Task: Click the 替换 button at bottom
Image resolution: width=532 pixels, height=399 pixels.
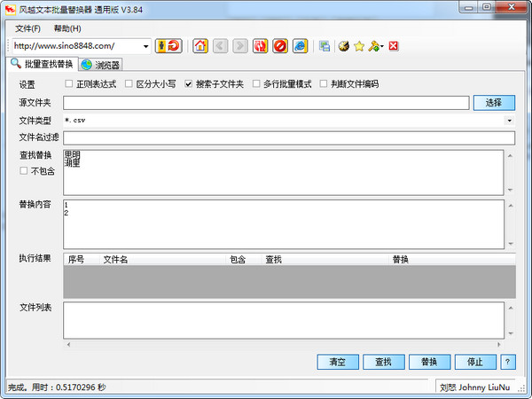Action: (429, 362)
